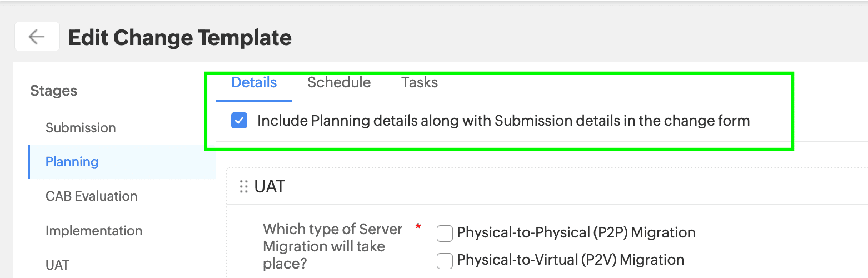Open the CAB Evaluation stage
This screenshot has width=868, height=278.
coord(91,196)
